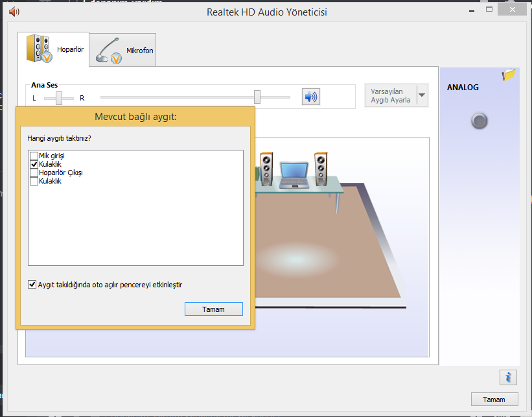Click the main volume slider thumb
Screen dimensions: 532x417
(257, 97)
